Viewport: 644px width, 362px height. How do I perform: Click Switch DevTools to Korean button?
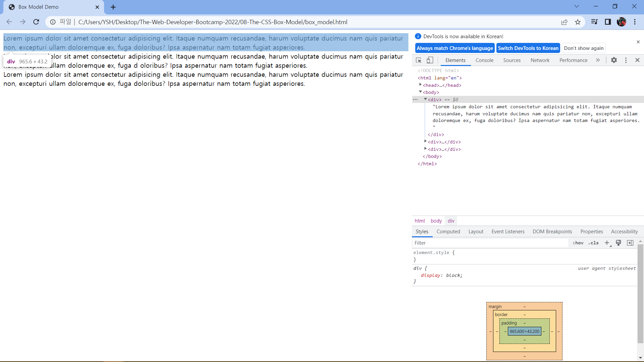[x=528, y=48]
